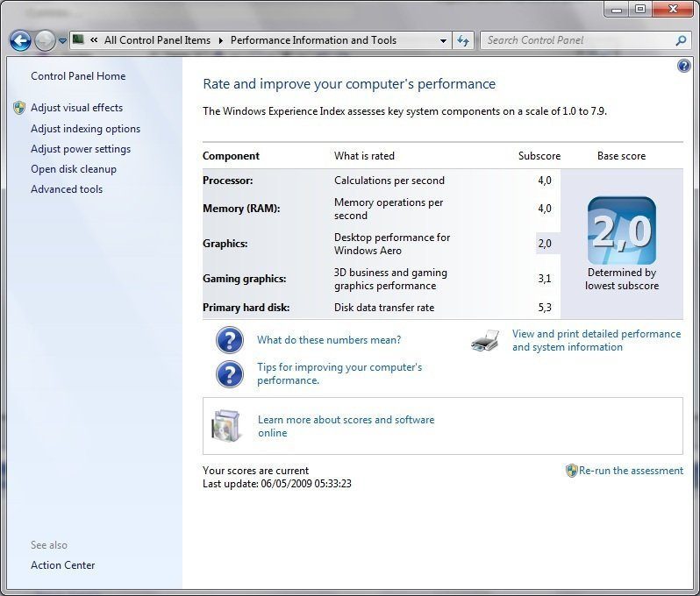Screen dimensions: 700x596
Task: Click Calculations per second text
Action: [x=389, y=181]
